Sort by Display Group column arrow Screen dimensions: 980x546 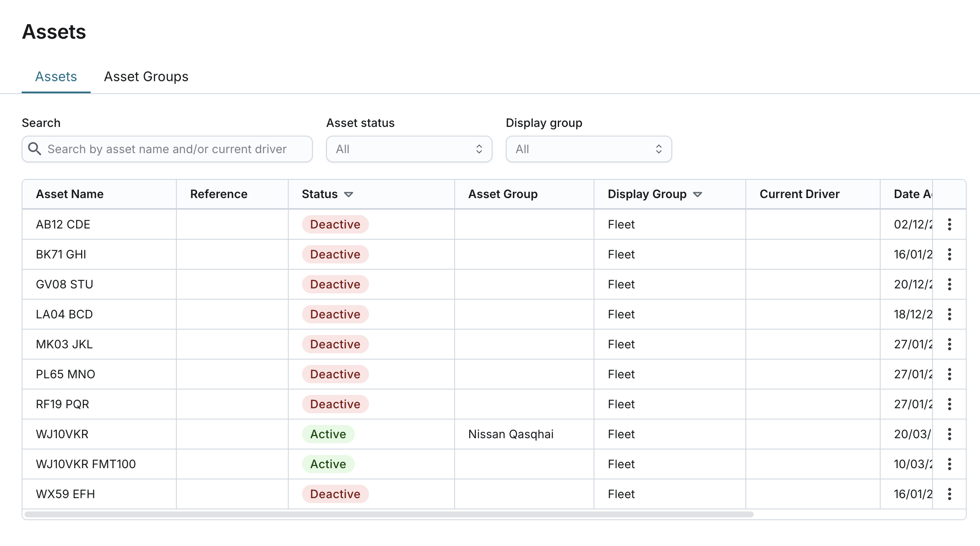tap(698, 194)
